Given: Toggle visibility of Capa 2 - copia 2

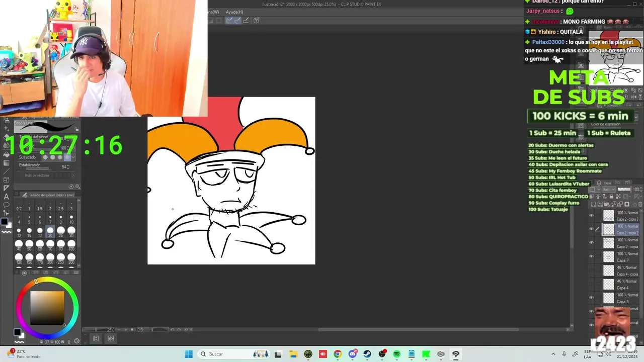Looking at the screenshot, I should click(591, 229).
